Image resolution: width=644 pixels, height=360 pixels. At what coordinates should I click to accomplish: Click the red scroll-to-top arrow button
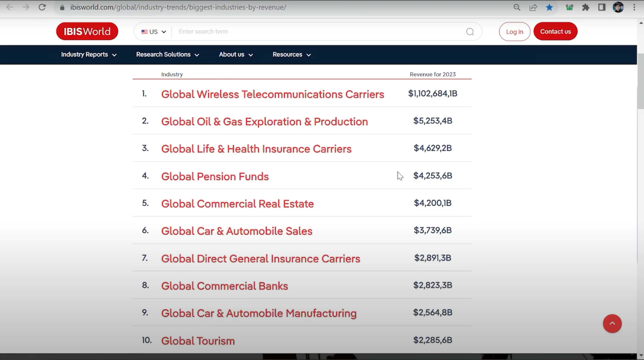[612, 323]
